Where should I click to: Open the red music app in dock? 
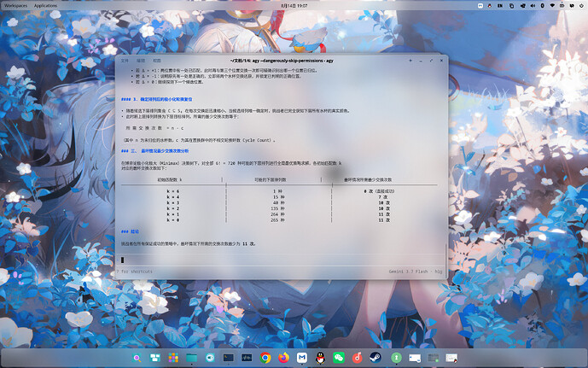tap(357, 358)
